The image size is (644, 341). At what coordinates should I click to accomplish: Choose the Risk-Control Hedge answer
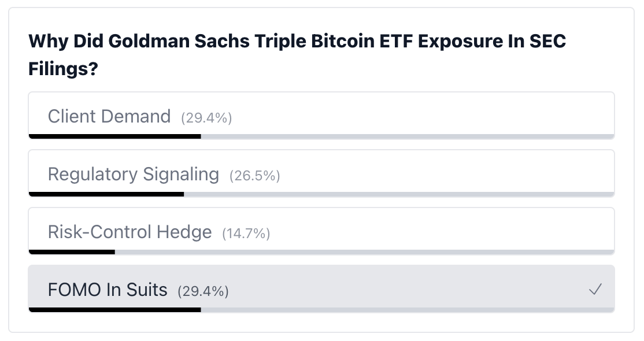pos(321,231)
